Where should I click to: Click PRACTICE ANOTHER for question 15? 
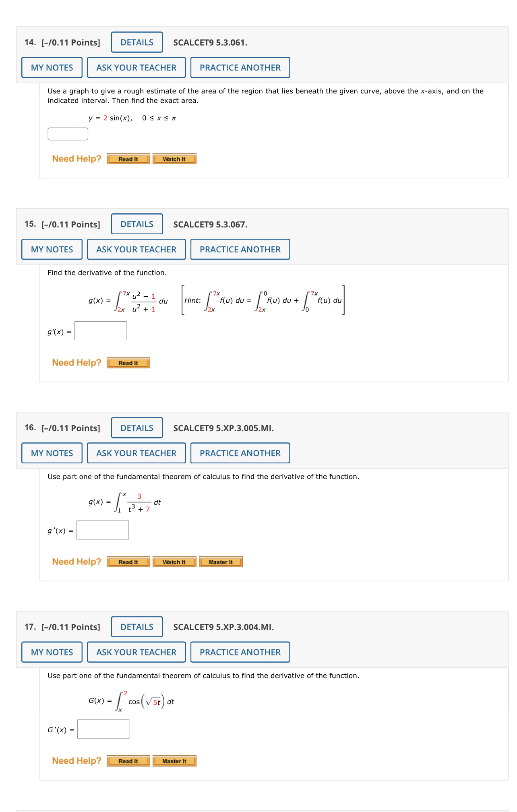tap(240, 249)
